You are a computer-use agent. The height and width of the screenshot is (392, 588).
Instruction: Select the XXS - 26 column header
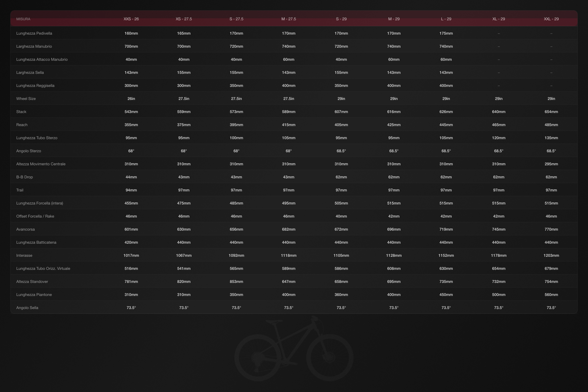point(131,19)
